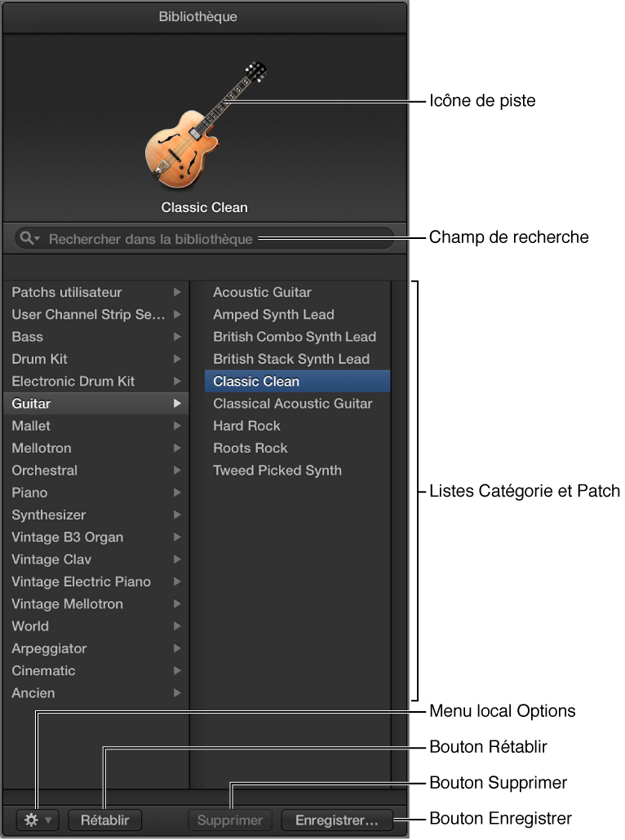Expand the Synthesizer category arrow
Screen dimensions: 625x840
tap(176, 515)
